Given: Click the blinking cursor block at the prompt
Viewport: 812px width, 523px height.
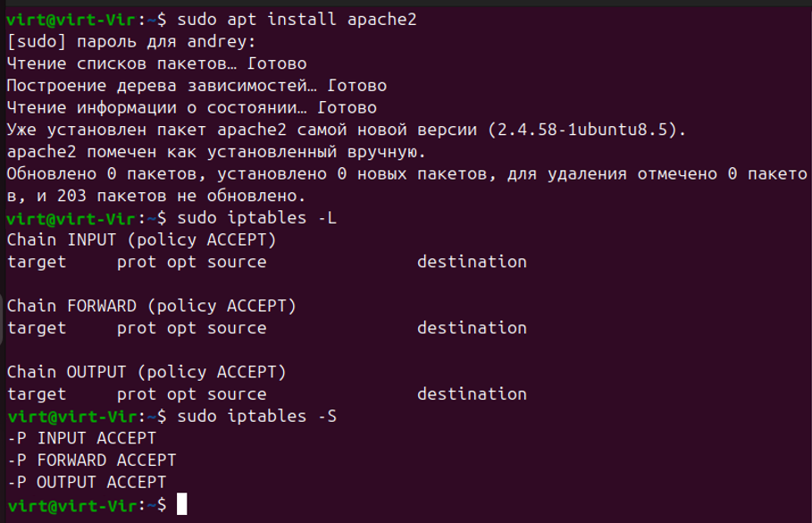Looking at the screenshot, I should tap(181, 504).
